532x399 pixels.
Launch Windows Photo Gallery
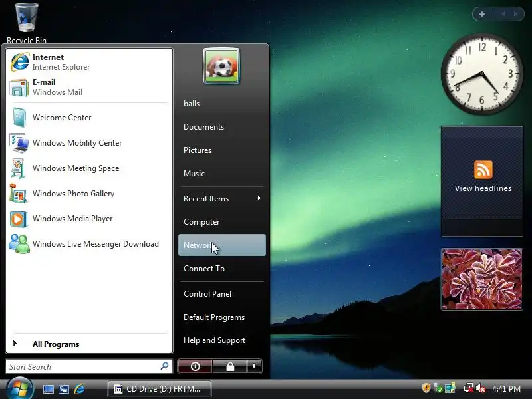pyautogui.click(x=89, y=194)
